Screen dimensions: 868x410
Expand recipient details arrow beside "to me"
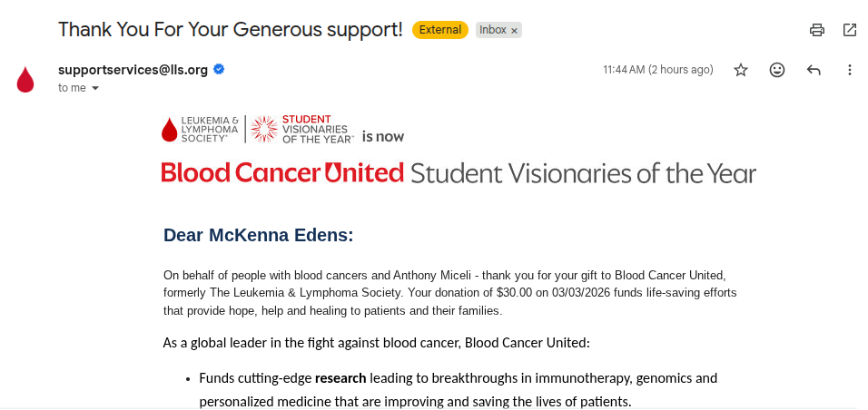point(95,89)
